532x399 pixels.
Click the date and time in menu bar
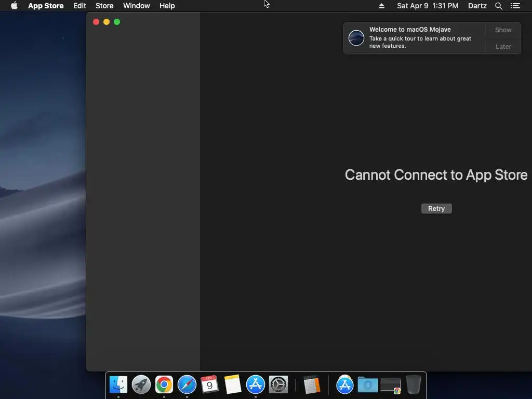point(428,6)
